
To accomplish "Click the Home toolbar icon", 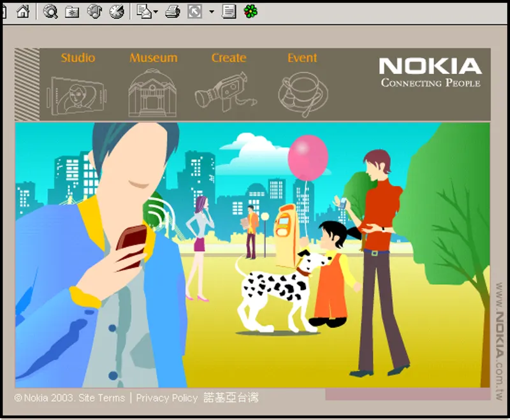I will pos(23,11).
